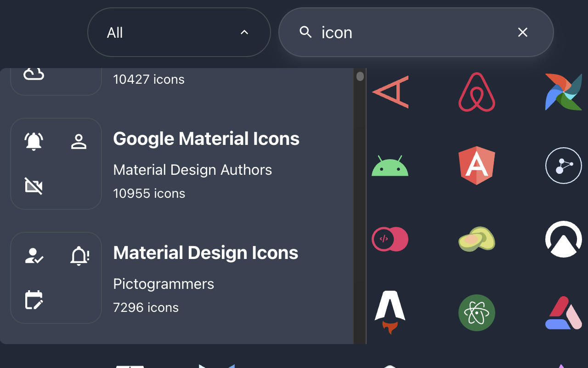Select the Angular shield icon
Viewport: 588px width, 368px height.
tap(476, 166)
